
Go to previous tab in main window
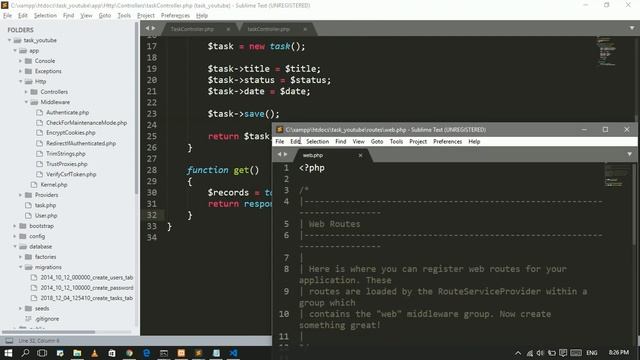tap(147, 28)
